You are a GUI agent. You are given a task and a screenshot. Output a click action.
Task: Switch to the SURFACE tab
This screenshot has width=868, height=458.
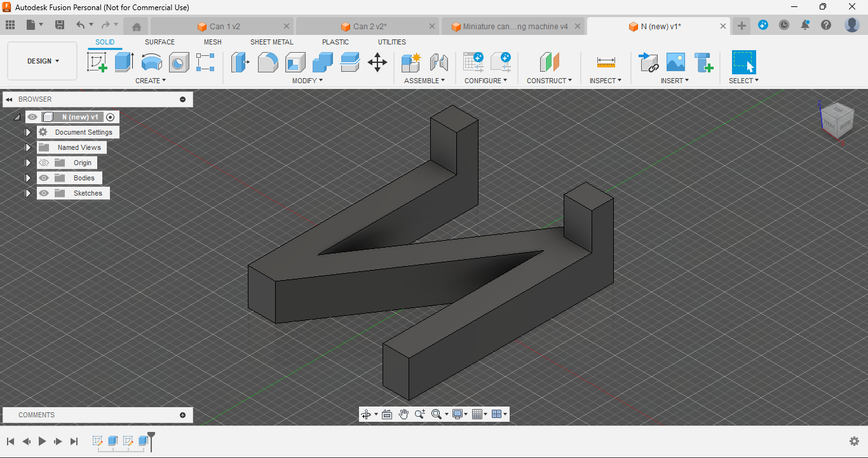click(x=159, y=42)
